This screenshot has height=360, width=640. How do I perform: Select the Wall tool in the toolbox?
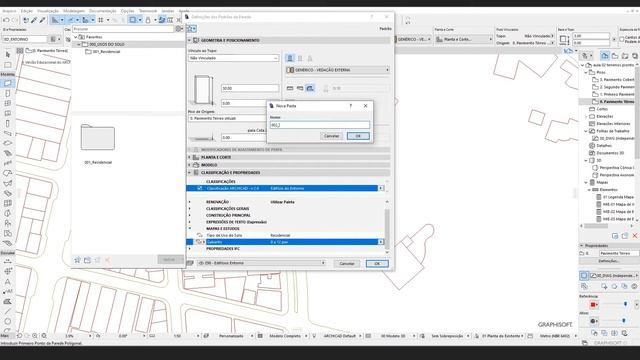(8, 83)
